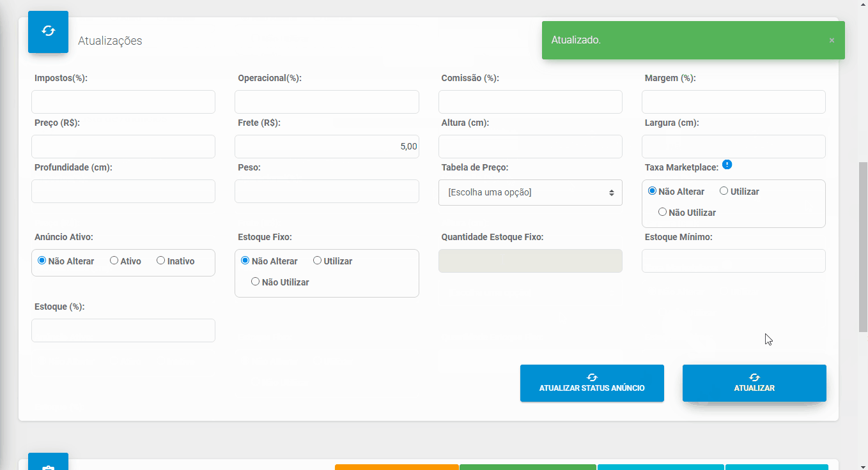Set Anúncio Ativo to Ativo
Screen dimensions: 868x470
pos(114,261)
